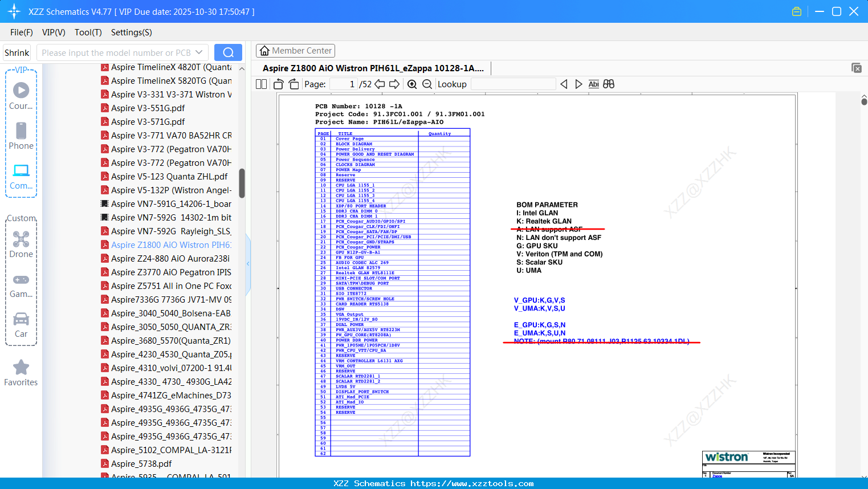This screenshot has width=868, height=489.
Task: Open Aspire_3050_5050_QUANTA file
Action: click(166, 327)
